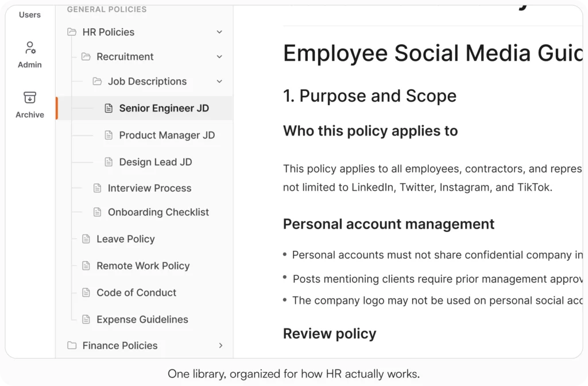Open the Leave Policy document
Viewport: 588px width, 386px height.
click(x=126, y=239)
